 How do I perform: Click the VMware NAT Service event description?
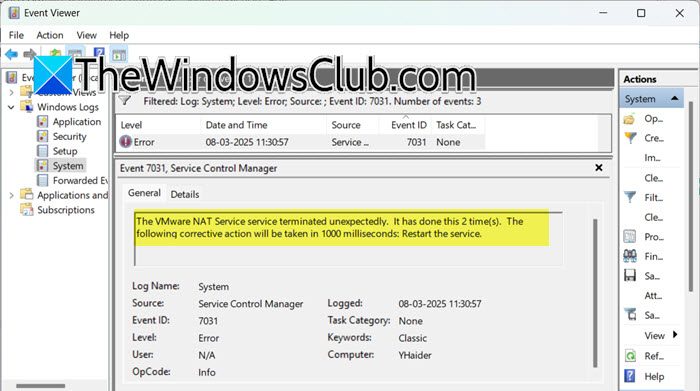(330, 227)
